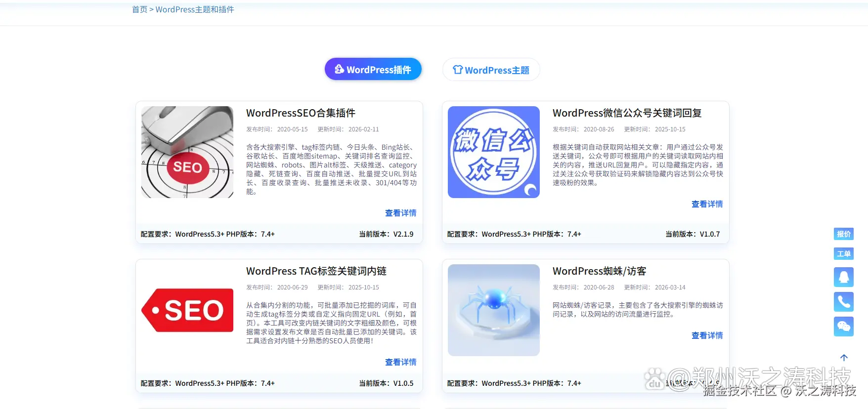The width and height of the screenshot is (868, 409).
Task: Click 发布时间 2020-08-26 date text
Action: click(x=583, y=129)
